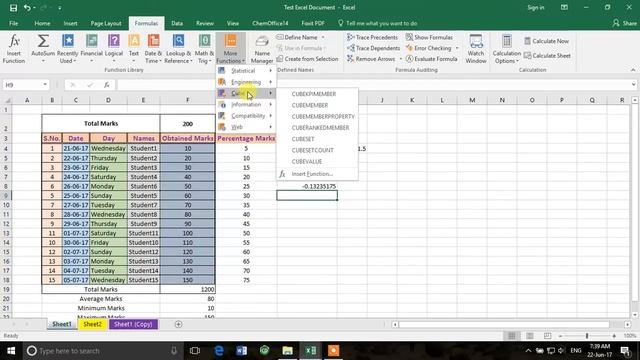Open the Logical functions library

pos(114,49)
